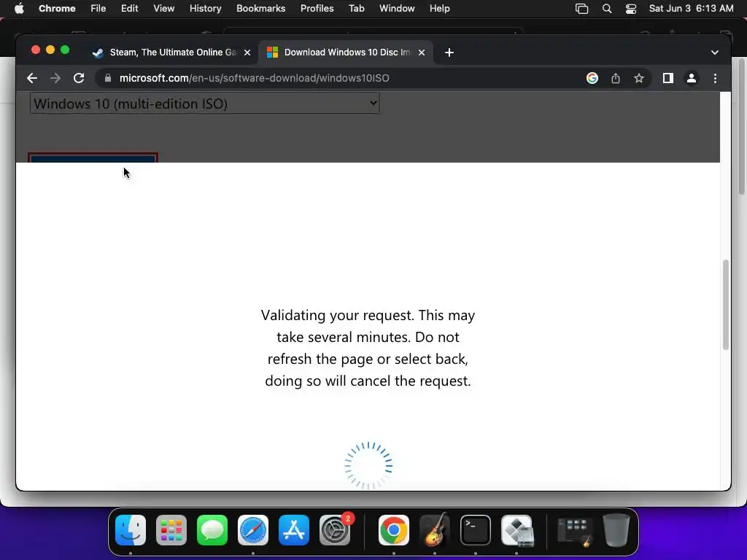Image resolution: width=747 pixels, height=560 pixels.
Task: Click the screen mirroring menu bar icon
Action: click(581, 9)
